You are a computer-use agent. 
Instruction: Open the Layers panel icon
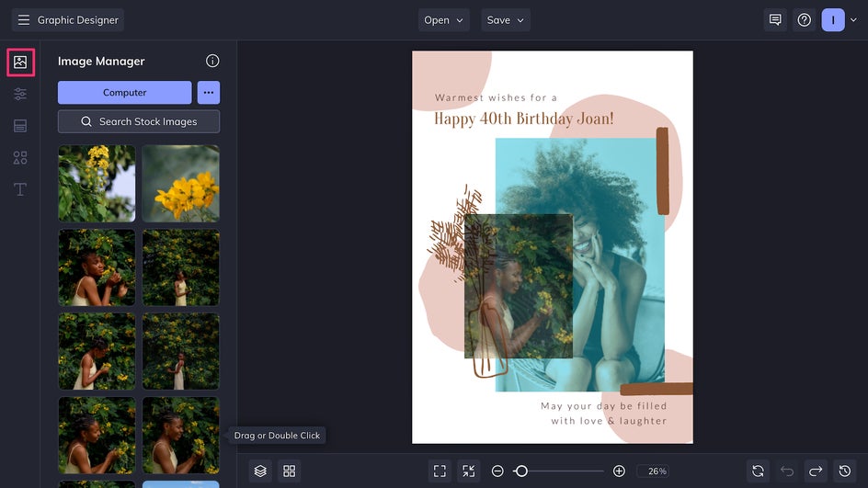point(260,471)
